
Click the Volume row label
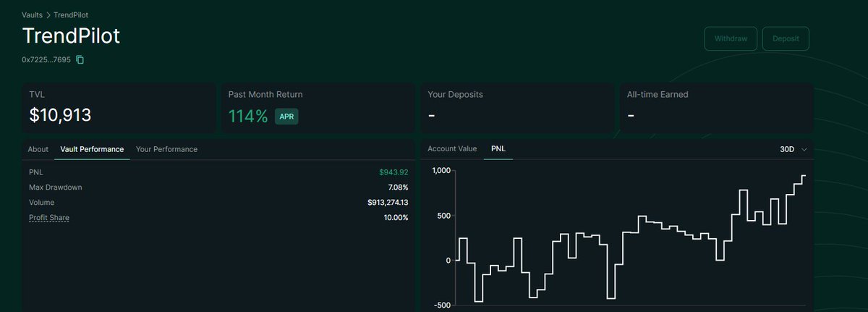[x=41, y=203]
